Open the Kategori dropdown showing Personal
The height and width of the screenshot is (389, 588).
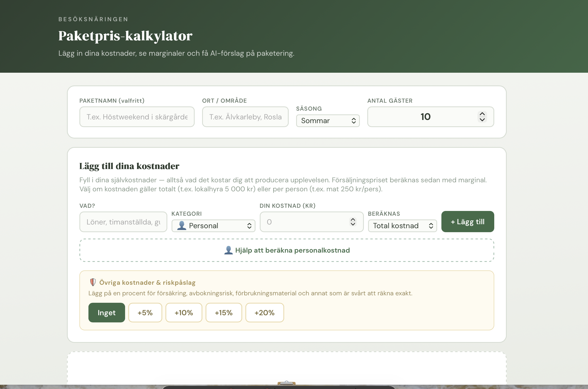(214, 226)
